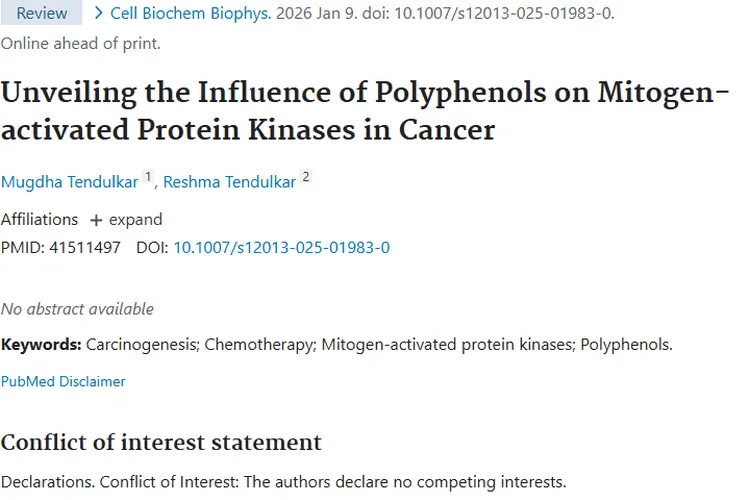
Task: Click affiliation superscript 2 after Reshma Tendulkar
Action: pos(306,178)
